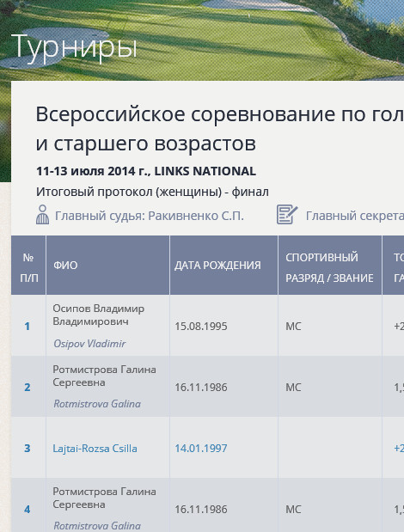Image resolution: width=404 pixels, height=532 pixels.
Task: Click the chief judge person icon
Action: [42, 214]
